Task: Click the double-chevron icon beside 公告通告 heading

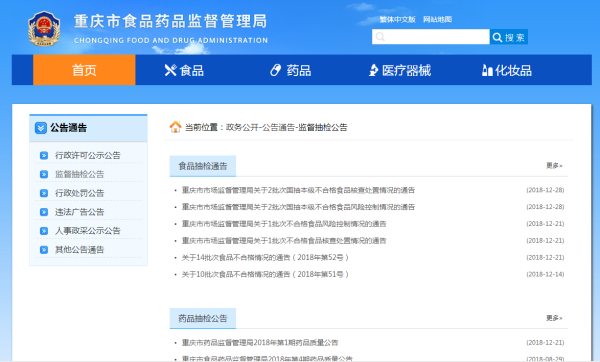Action: point(41,128)
